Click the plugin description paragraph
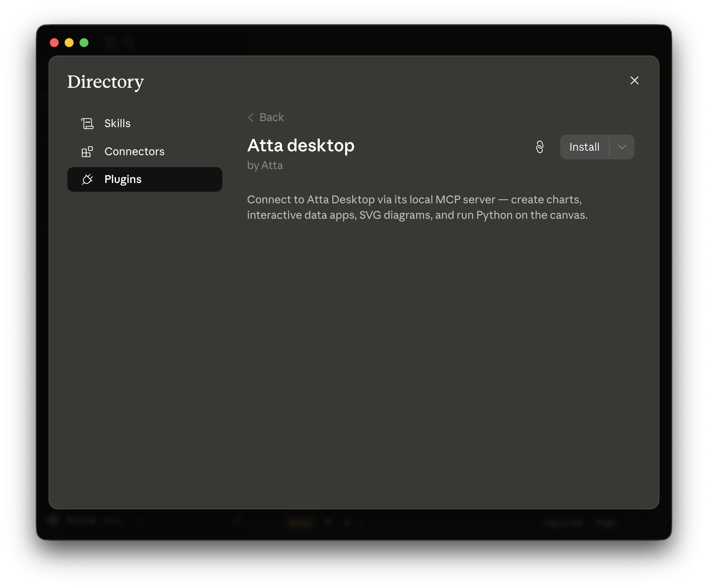The width and height of the screenshot is (708, 588). (x=417, y=208)
